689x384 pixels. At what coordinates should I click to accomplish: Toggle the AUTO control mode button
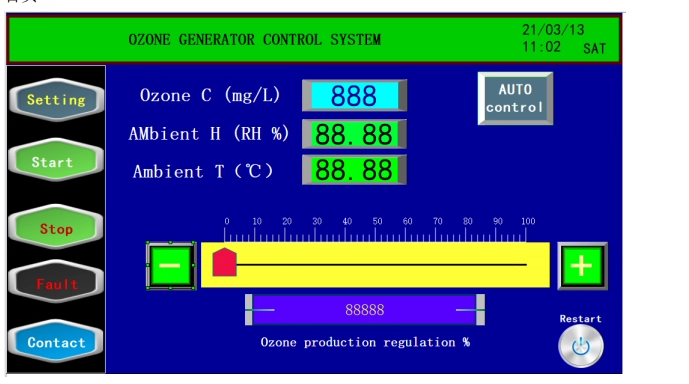pyautogui.click(x=515, y=98)
